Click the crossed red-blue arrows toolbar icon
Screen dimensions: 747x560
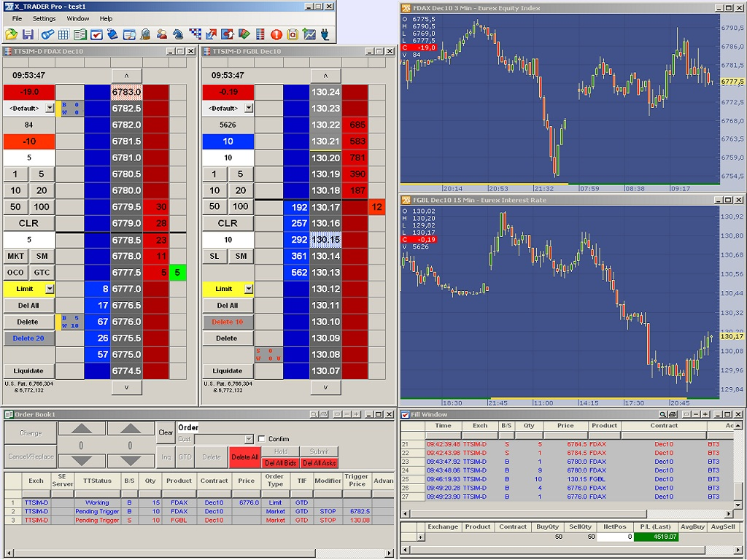coord(211,34)
